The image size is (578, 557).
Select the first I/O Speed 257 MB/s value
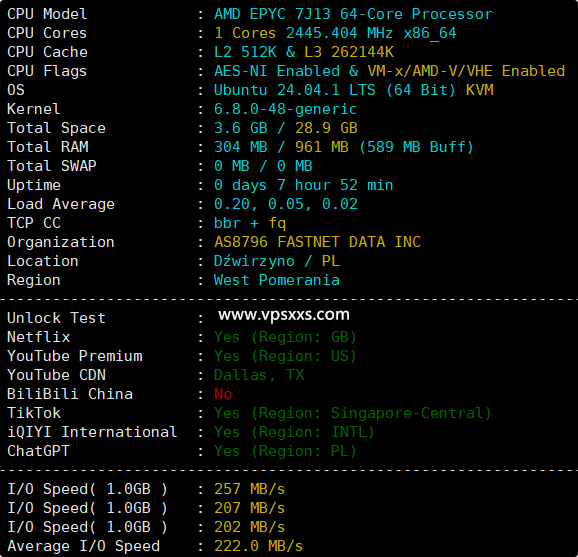(x=249, y=489)
